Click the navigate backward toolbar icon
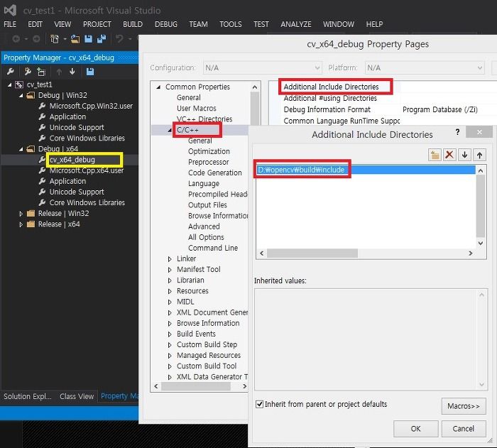497x448 pixels. (x=16, y=39)
